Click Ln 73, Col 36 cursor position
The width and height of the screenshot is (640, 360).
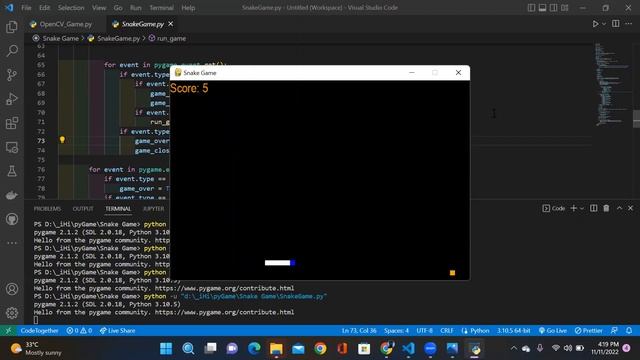click(x=359, y=331)
